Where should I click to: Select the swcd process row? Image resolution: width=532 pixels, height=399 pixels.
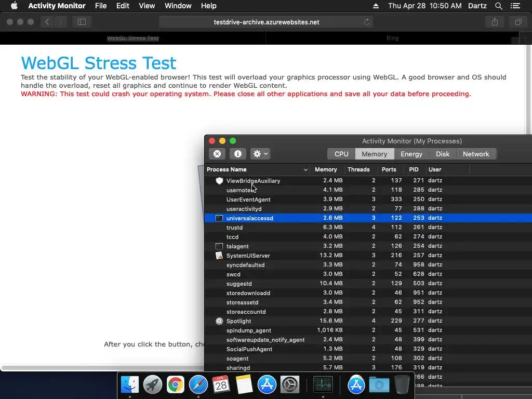368,274
